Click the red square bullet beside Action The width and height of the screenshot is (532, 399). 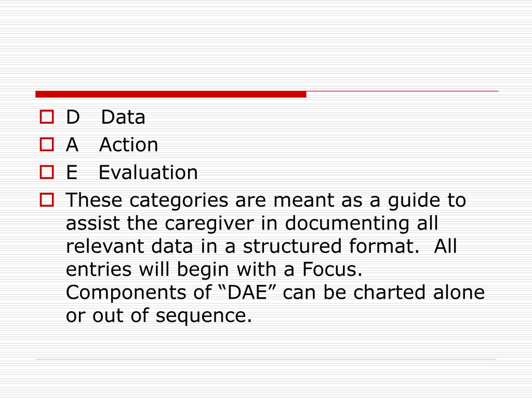point(47,144)
